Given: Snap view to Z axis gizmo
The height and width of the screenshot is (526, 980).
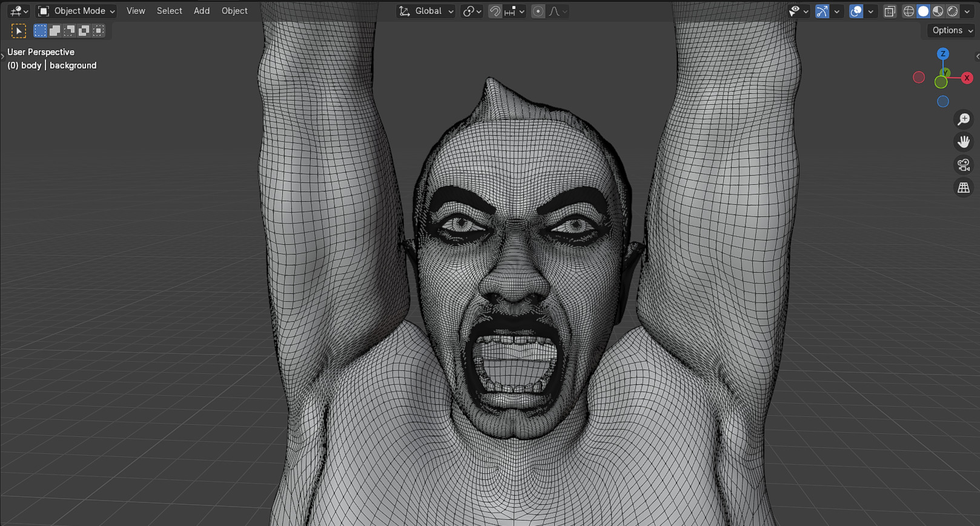Looking at the screenshot, I should [943, 53].
